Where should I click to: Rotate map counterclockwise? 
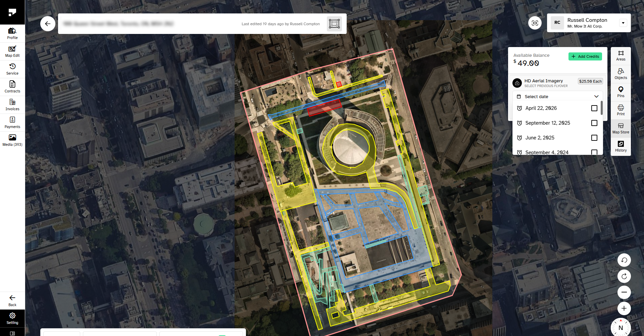[624, 260]
